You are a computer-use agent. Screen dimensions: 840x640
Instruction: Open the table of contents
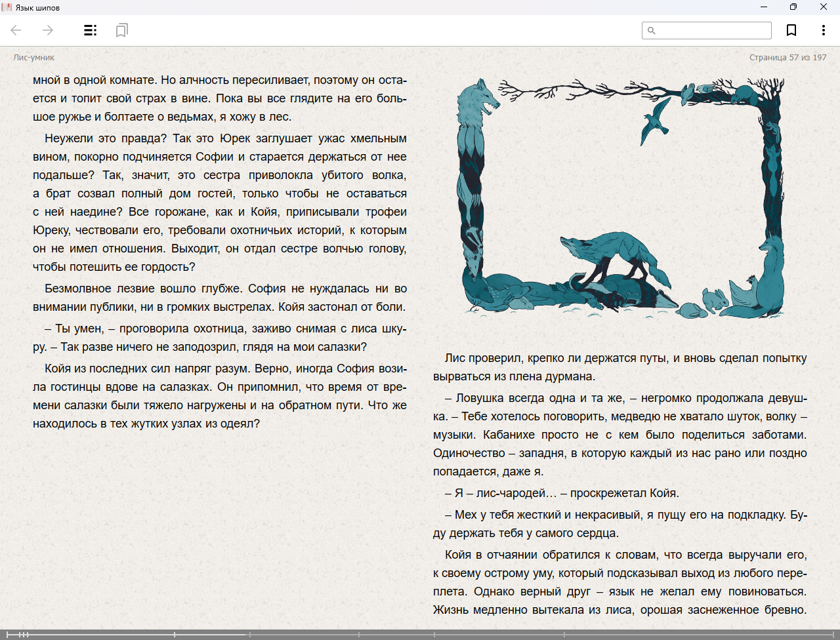[90, 30]
